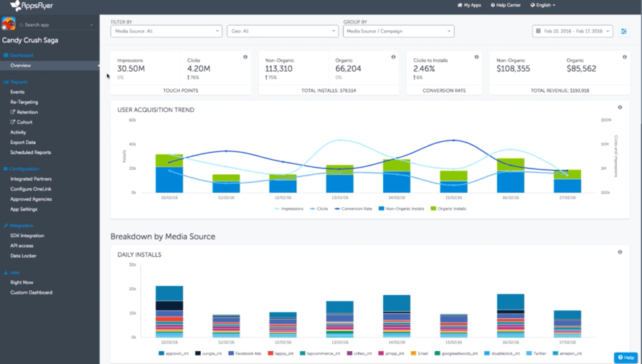Image resolution: width=642 pixels, height=364 pixels.
Task: Open the English language dropdown
Action: pyautogui.click(x=543, y=5)
